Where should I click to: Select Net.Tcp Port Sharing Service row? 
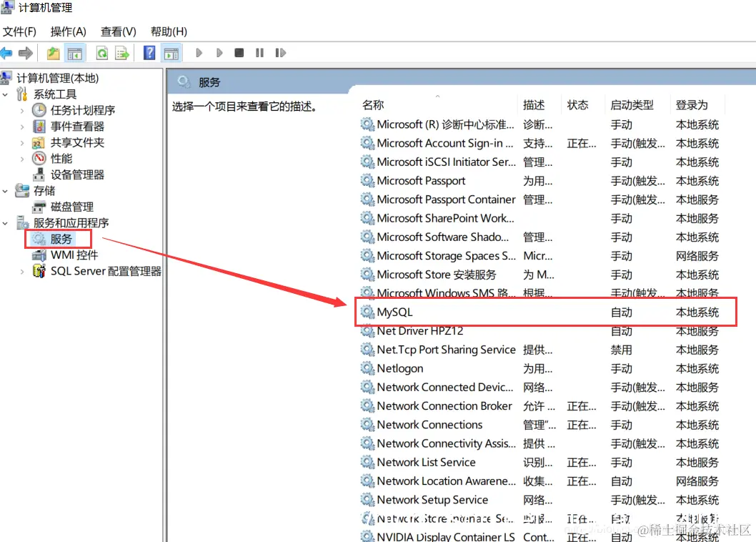pos(540,350)
